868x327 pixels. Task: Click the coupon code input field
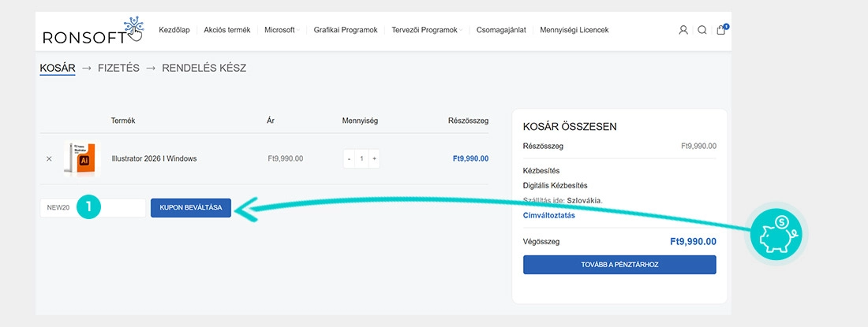[93, 208]
